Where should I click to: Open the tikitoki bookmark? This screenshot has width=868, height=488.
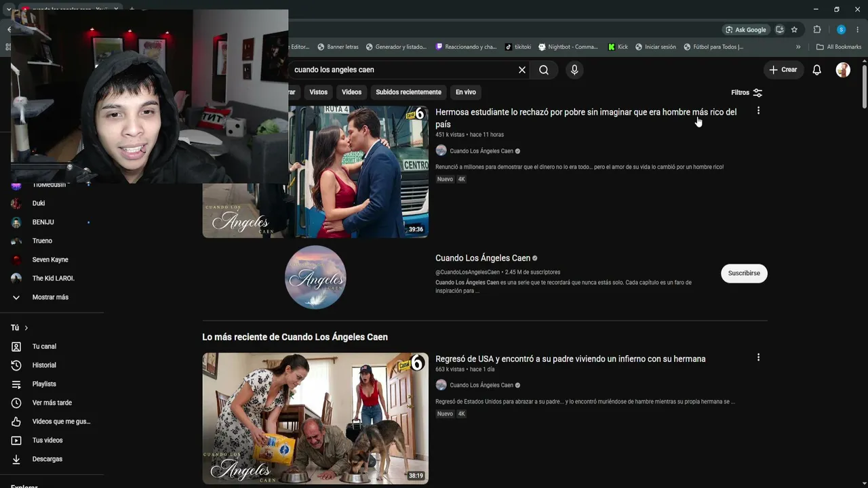[x=518, y=47]
